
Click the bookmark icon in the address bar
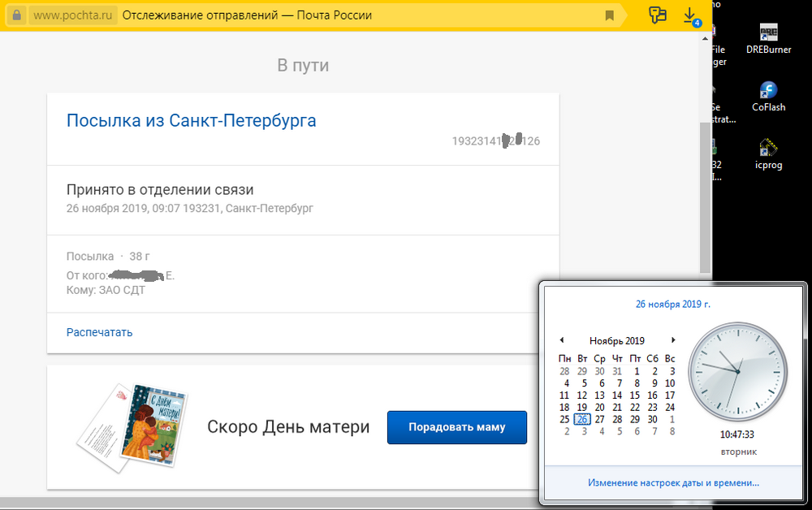coord(610,15)
